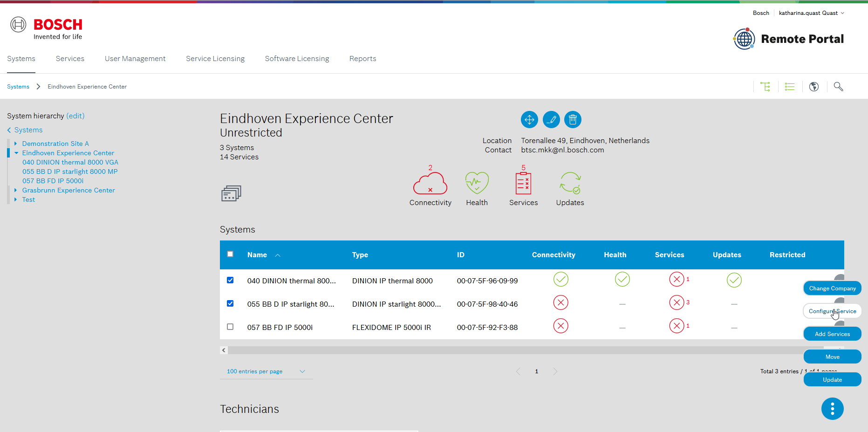Screen dimensions: 868x432
Task: Click the contact email btsc.mkk@nl.bosch.com
Action: point(562,150)
